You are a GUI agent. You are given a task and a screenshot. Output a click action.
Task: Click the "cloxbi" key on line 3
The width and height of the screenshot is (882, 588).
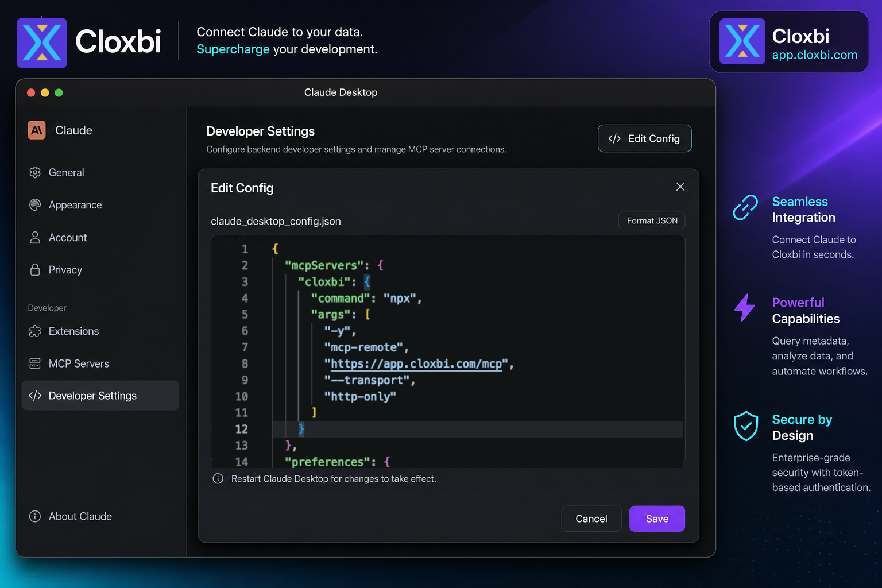point(324,282)
